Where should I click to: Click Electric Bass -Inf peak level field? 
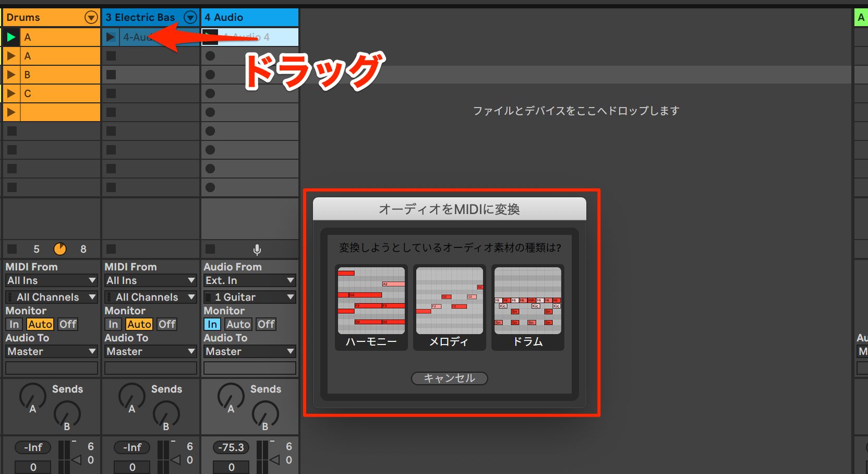pyautogui.click(x=132, y=447)
